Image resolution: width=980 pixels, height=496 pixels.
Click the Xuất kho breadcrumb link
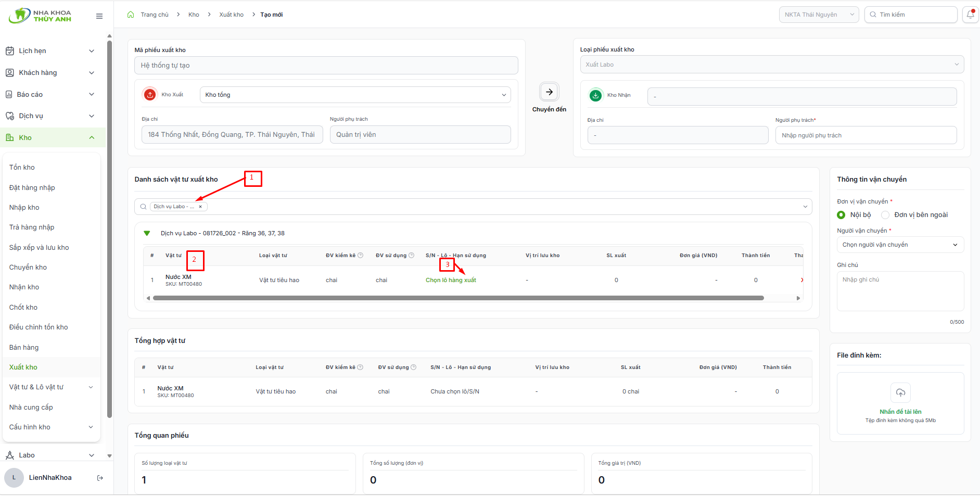click(x=231, y=15)
